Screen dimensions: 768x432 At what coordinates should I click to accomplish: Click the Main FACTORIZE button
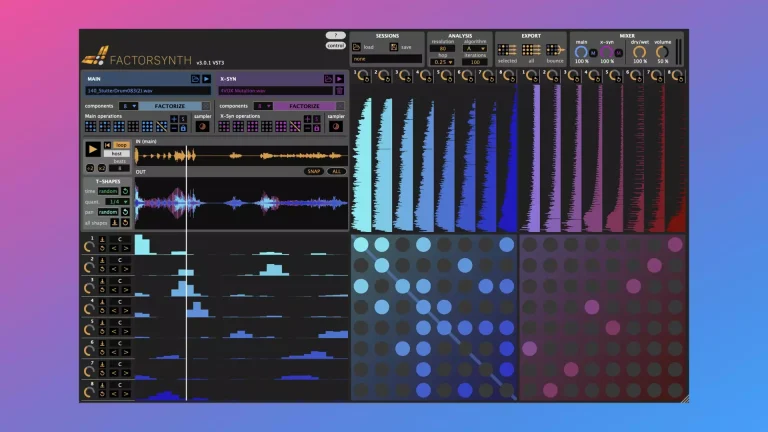click(x=168, y=105)
